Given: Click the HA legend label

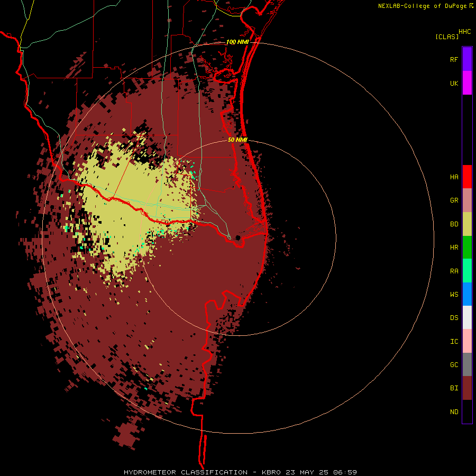Looking at the screenshot, I should point(454,177).
